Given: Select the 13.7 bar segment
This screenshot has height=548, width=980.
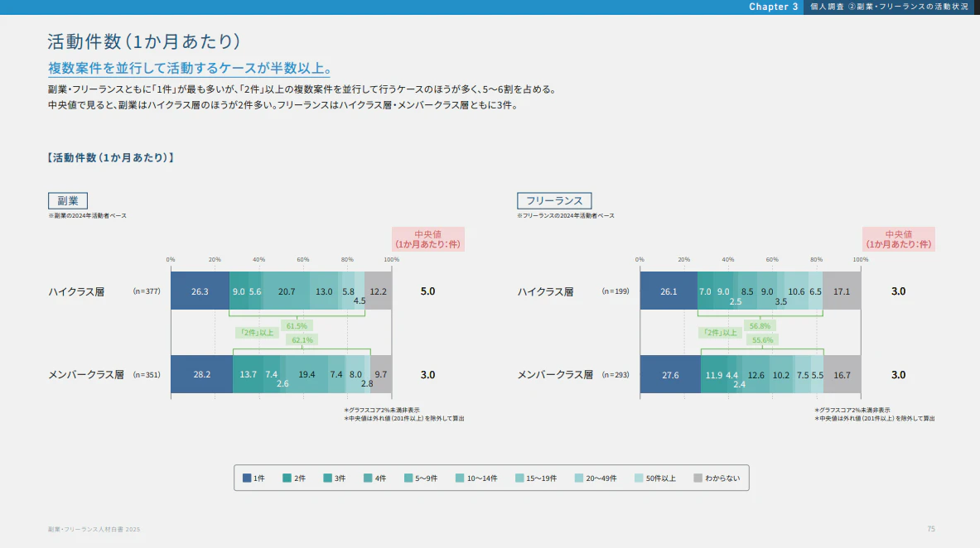Looking at the screenshot, I should click(249, 374).
